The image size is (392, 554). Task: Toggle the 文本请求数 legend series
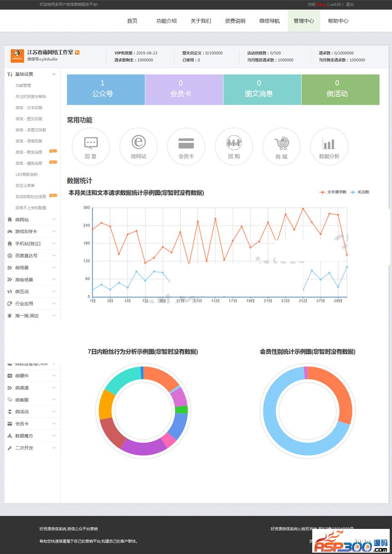point(333,192)
